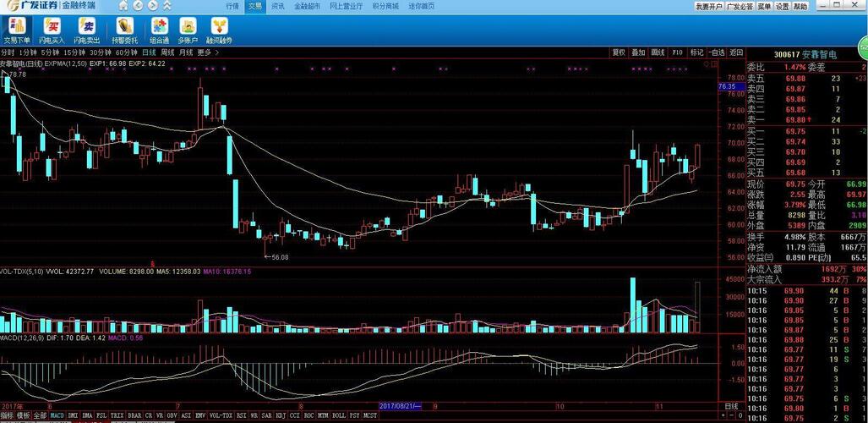868x423 pixels.
Task: Select the MCST indicator
Action: click(370, 415)
